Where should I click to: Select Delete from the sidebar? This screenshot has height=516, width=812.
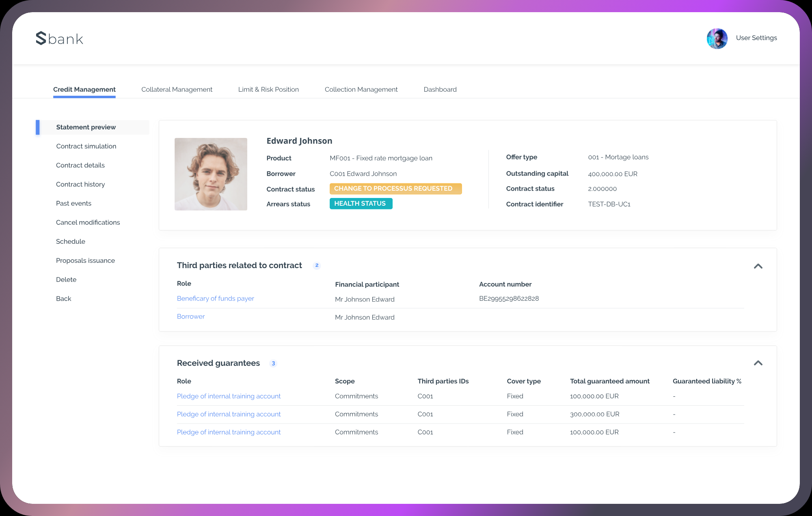tap(66, 279)
